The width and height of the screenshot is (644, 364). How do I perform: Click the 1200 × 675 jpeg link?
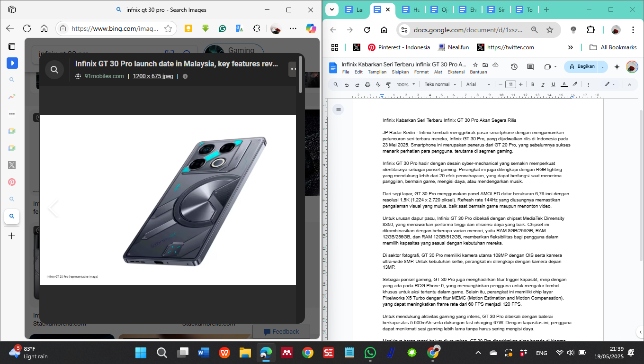(x=153, y=76)
